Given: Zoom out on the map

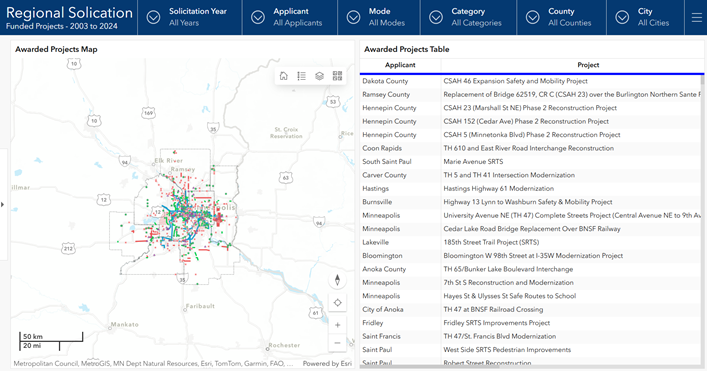Looking at the screenshot, I should pyautogui.click(x=337, y=343).
